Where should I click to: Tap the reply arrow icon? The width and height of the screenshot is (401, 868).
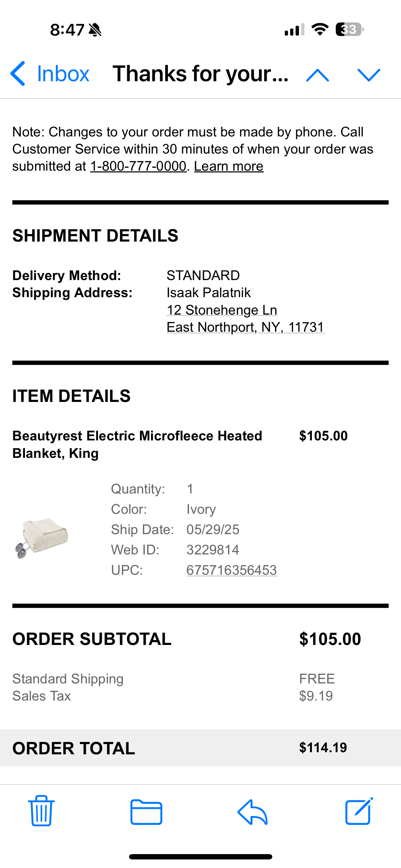(252, 812)
